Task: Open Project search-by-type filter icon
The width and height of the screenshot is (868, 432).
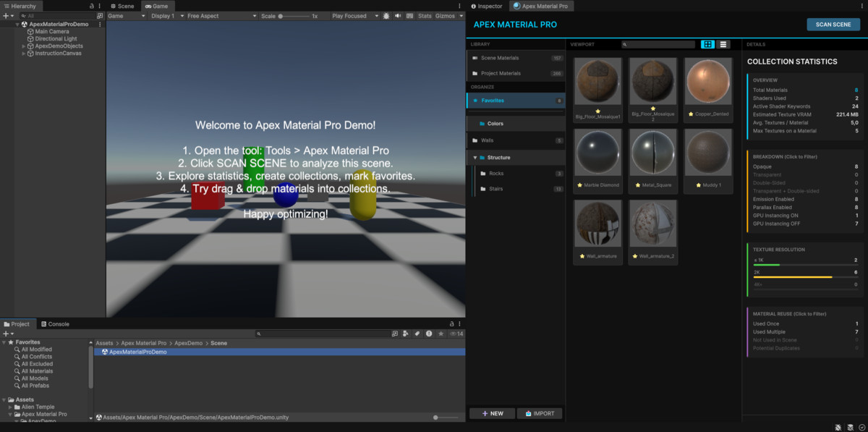Action: click(x=406, y=334)
